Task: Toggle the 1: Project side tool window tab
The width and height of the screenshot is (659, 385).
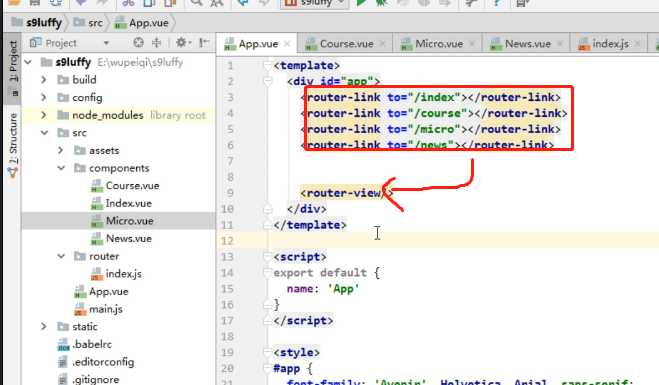Action: click(13, 68)
